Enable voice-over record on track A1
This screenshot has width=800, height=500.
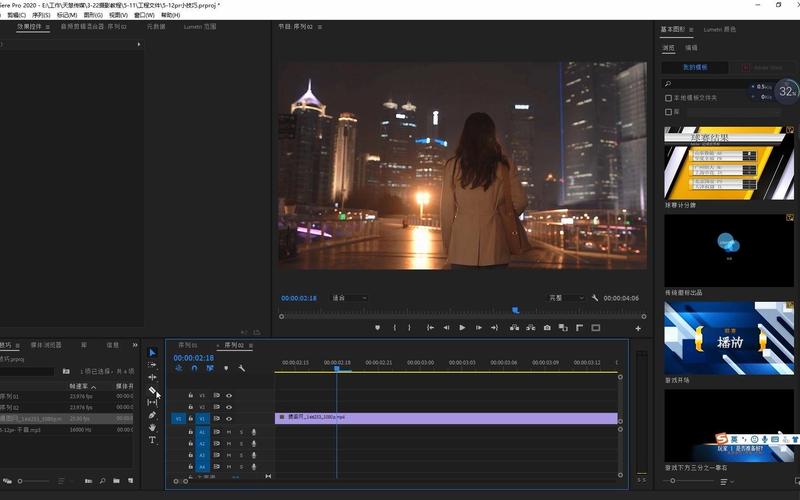point(254,432)
